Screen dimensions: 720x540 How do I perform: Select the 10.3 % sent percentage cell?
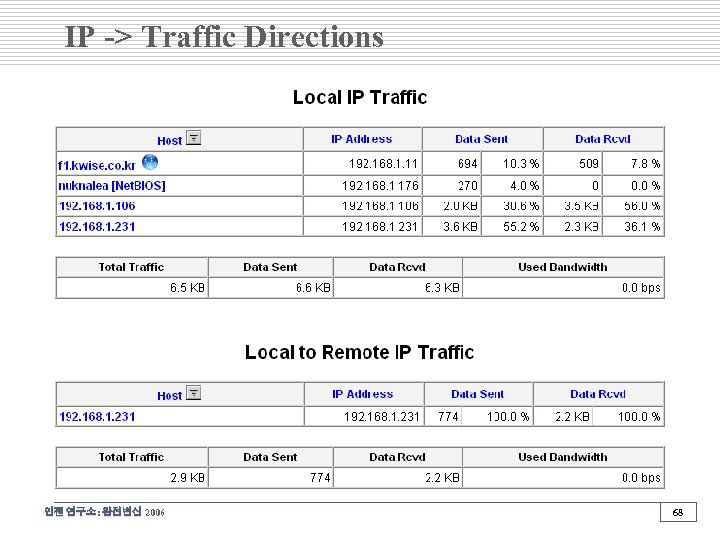click(512, 163)
